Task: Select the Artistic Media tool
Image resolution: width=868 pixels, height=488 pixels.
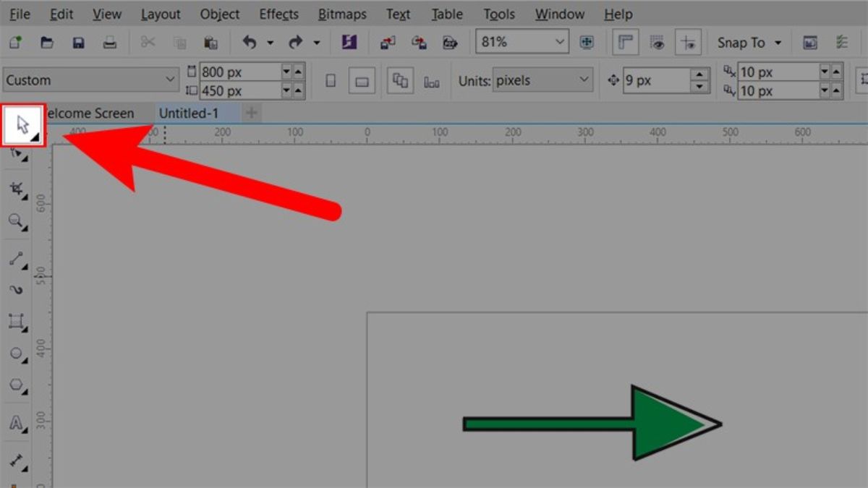Action: point(17,289)
